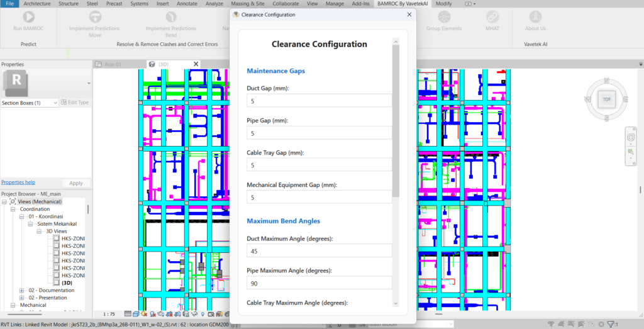Open the Systems ribbon tab

click(x=139, y=4)
